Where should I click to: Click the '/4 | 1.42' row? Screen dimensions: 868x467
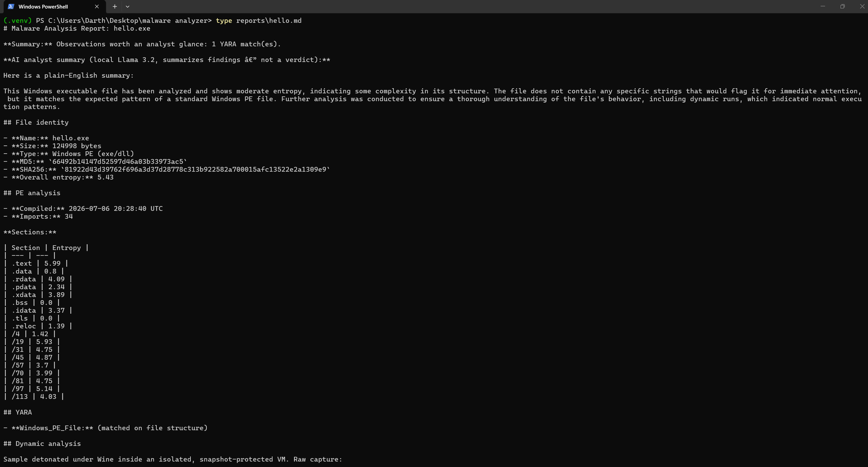tap(30, 334)
